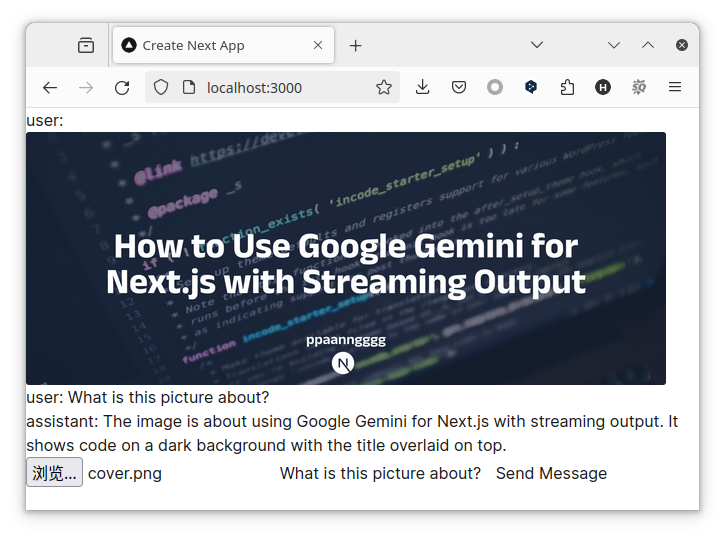Click Send Message button
The image size is (725, 539).
(551, 473)
